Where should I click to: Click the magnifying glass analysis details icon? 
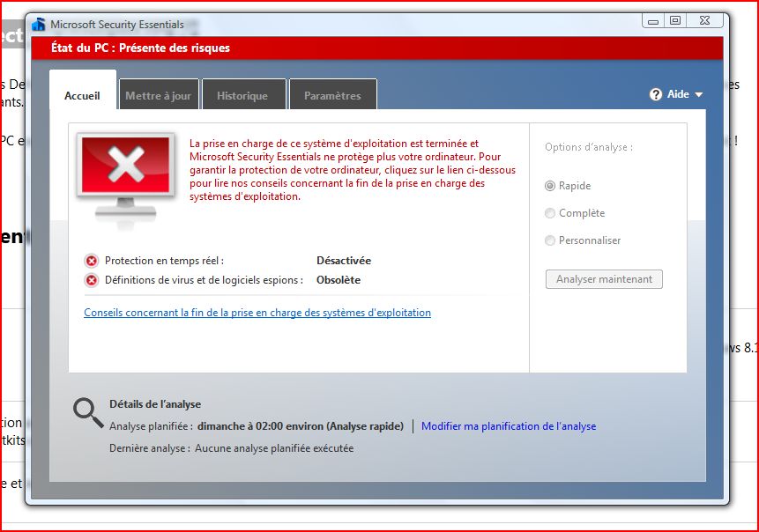point(88,413)
